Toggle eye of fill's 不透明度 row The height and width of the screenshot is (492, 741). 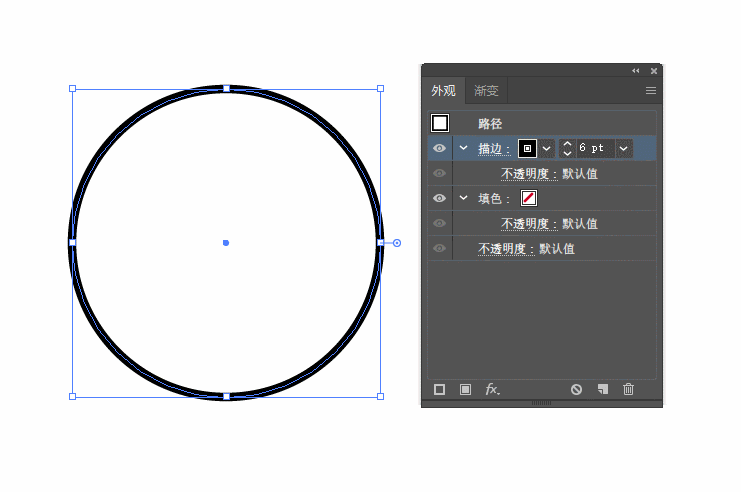[439, 224]
